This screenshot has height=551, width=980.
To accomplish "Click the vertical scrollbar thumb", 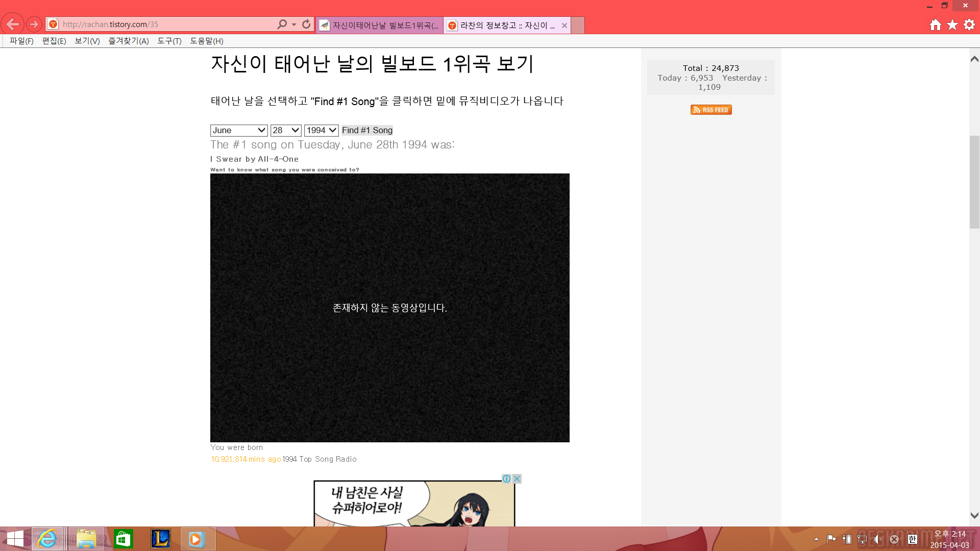I will pyautogui.click(x=974, y=182).
